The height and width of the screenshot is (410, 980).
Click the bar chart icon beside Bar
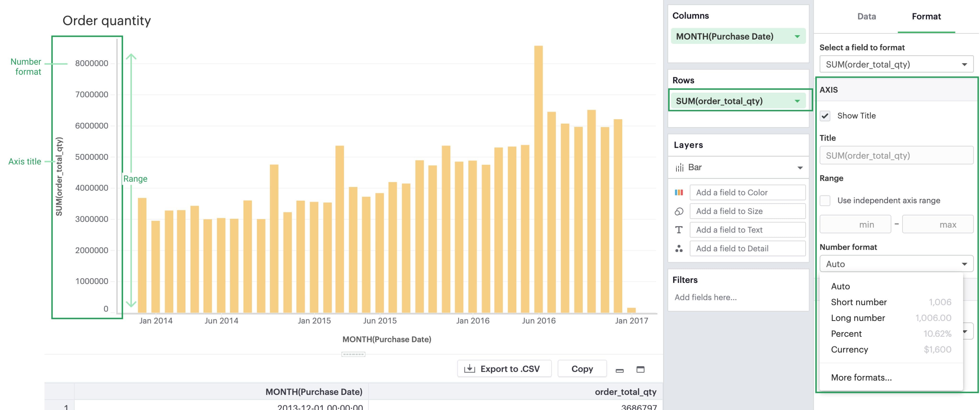(679, 167)
